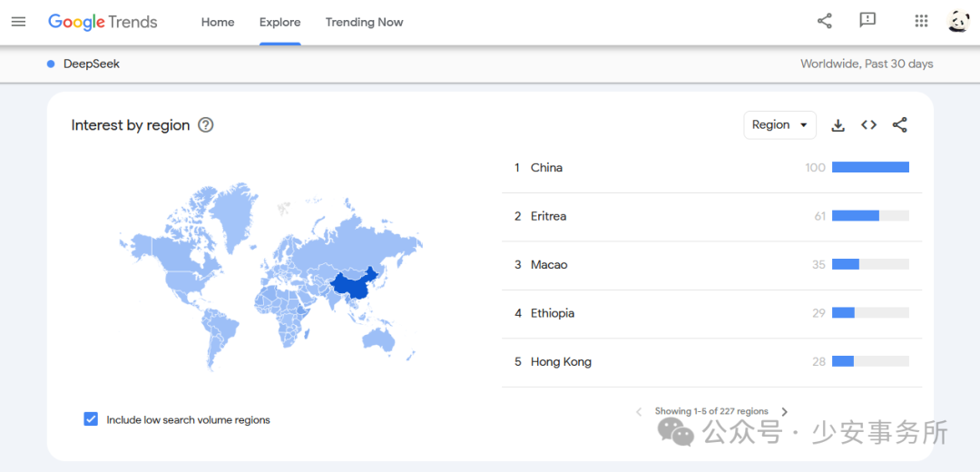
Task: Open the Eritrea region entry
Action: [x=548, y=216]
